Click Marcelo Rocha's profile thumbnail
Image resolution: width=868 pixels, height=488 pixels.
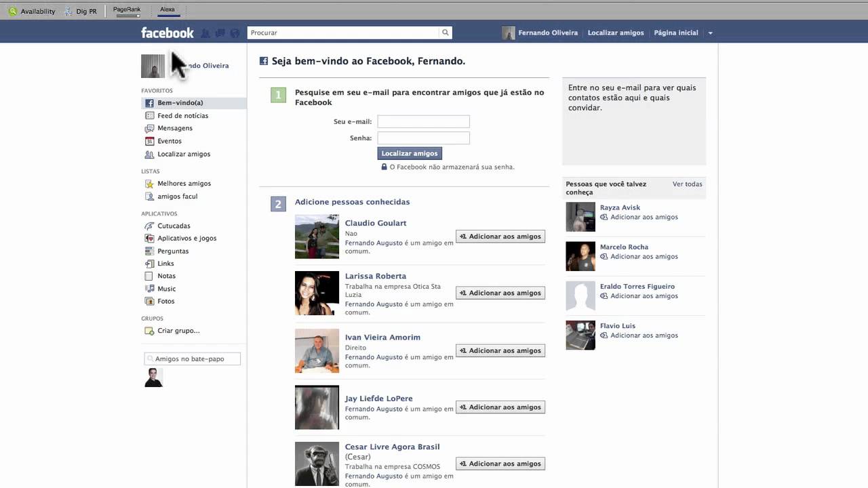[580, 256]
